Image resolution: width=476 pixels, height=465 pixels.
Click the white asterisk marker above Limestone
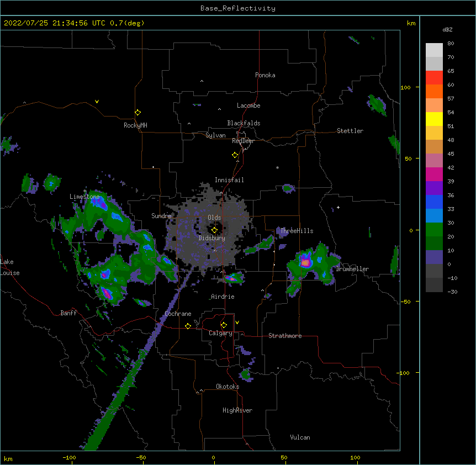click(85, 191)
